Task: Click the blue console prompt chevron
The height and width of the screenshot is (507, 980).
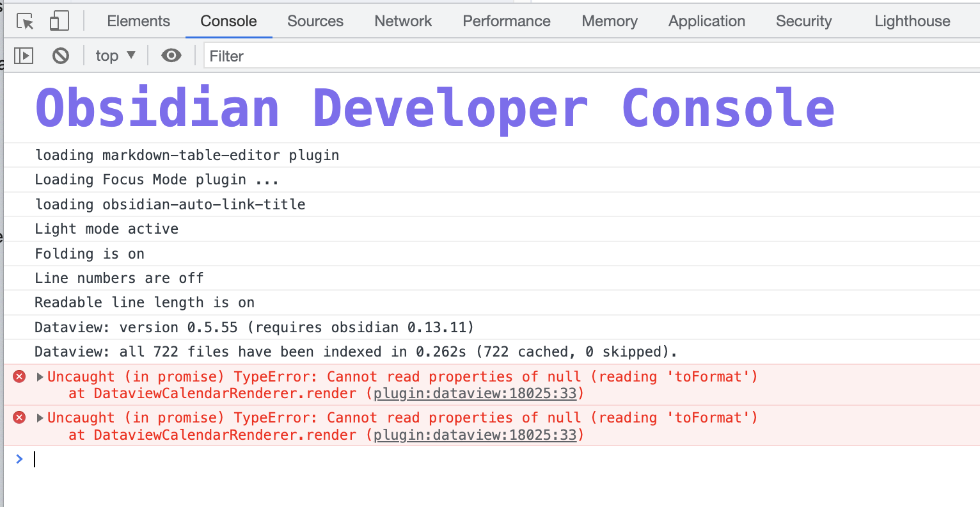Action: [x=19, y=459]
